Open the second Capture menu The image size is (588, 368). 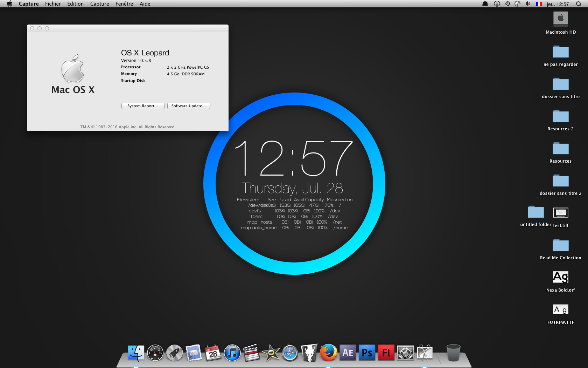[100, 4]
